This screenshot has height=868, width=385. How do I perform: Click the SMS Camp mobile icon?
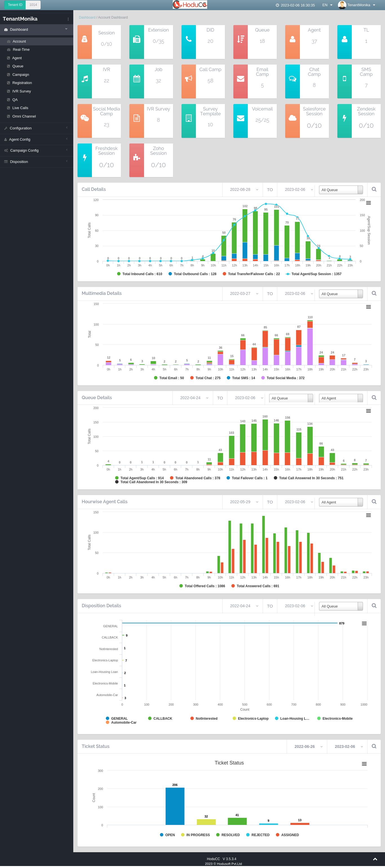(344, 79)
